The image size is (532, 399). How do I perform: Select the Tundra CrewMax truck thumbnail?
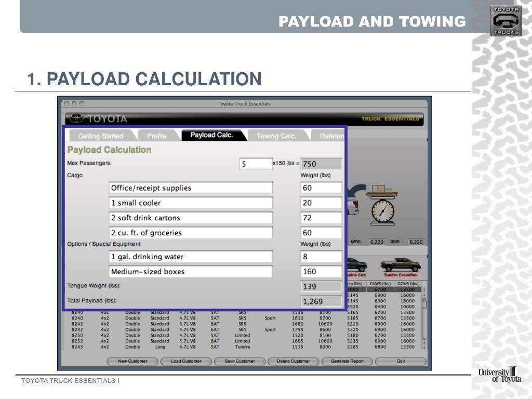tap(401, 268)
